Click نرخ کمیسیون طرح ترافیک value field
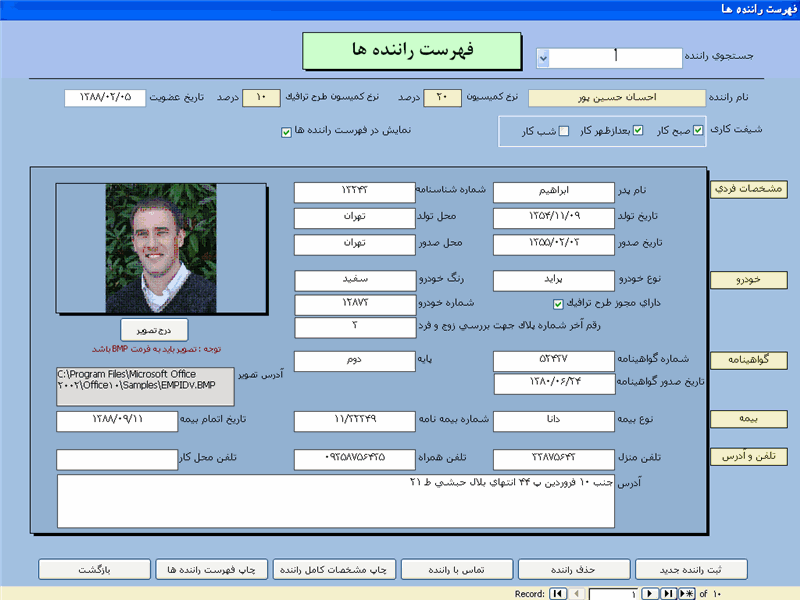Viewport: 800px width, 600px height. coord(261,98)
